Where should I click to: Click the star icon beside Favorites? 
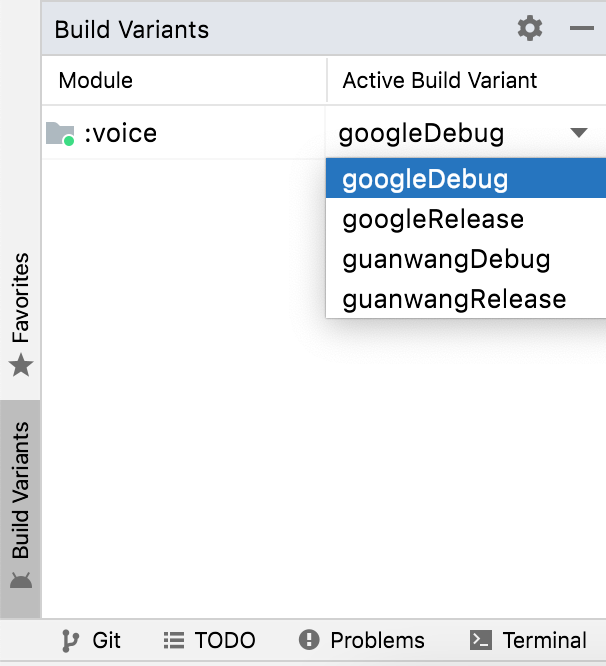coord(21,365)
